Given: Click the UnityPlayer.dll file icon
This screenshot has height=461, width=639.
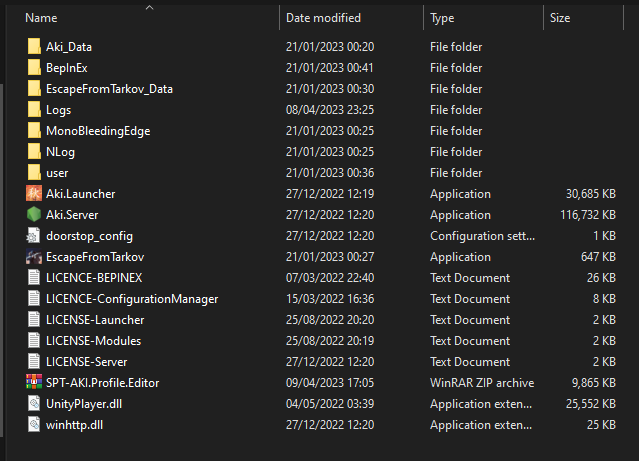Looking at the screenshot, I should point(34,404).
